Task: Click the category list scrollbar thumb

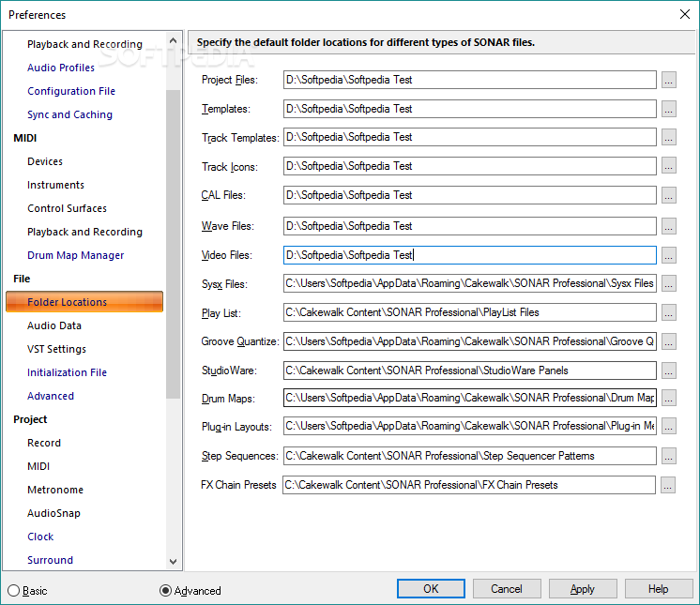Action: (173, 244)
